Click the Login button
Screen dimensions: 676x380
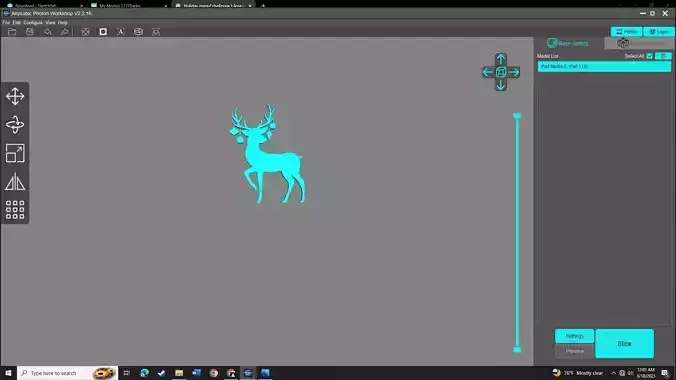tap(659, 32)
